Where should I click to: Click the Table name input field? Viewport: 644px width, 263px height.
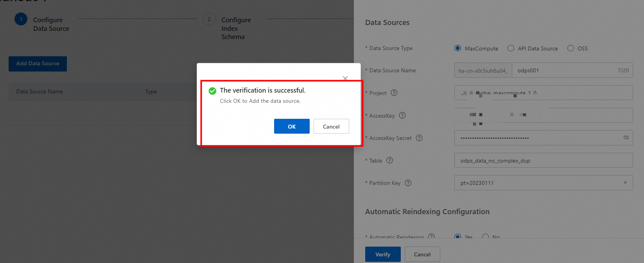pos(544,160)
